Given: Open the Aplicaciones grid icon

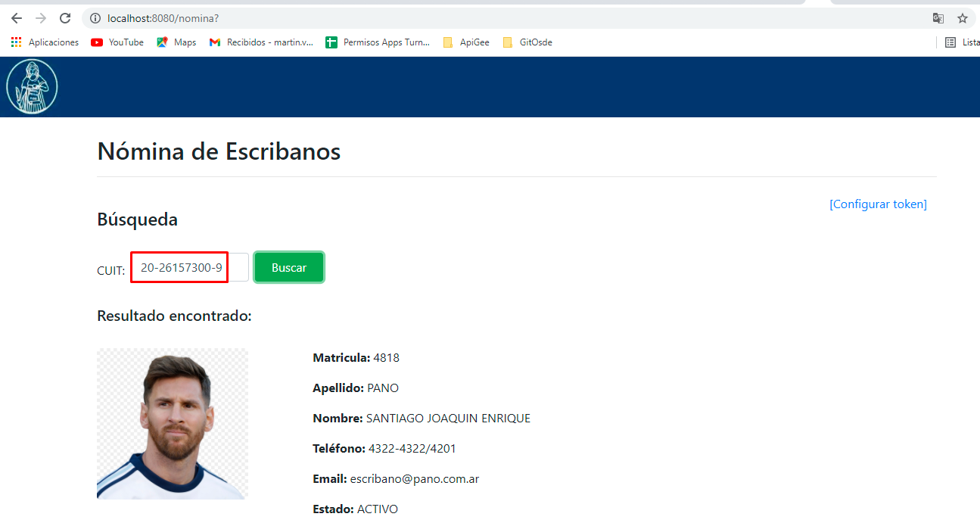Looking at the screenshot, I should pos(15,42).
